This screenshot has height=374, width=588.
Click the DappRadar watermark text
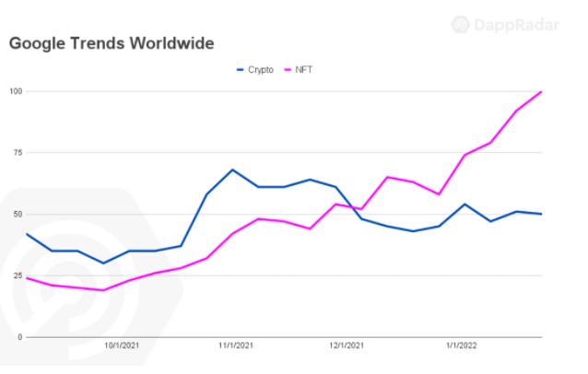point(518,25)
